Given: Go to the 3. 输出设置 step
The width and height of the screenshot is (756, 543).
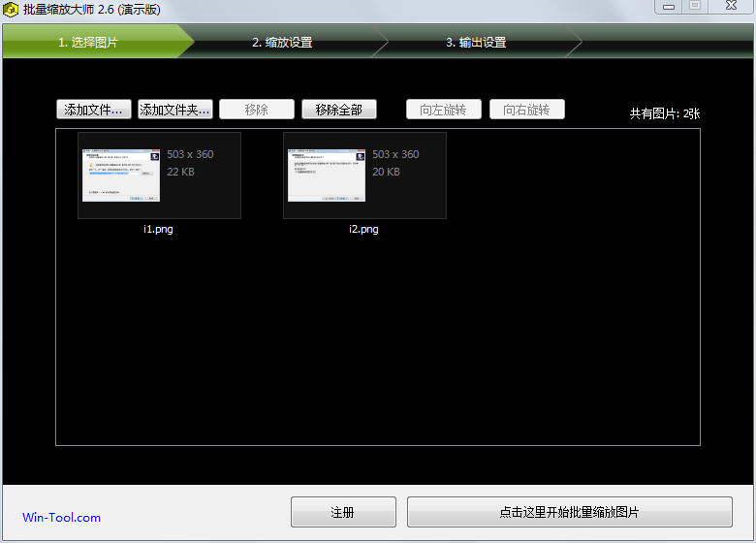Looking at the screenshot, I should (476, 42).
